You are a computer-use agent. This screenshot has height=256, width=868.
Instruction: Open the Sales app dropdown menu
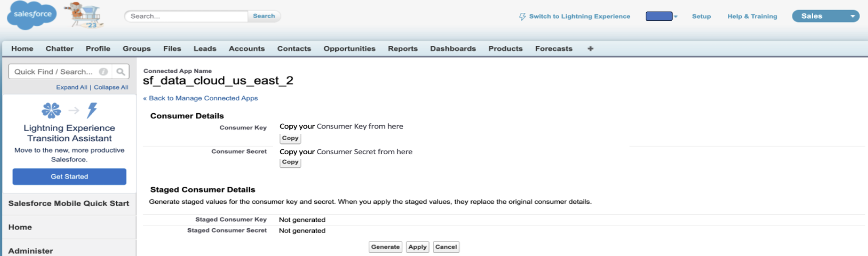tap(826, 16)
